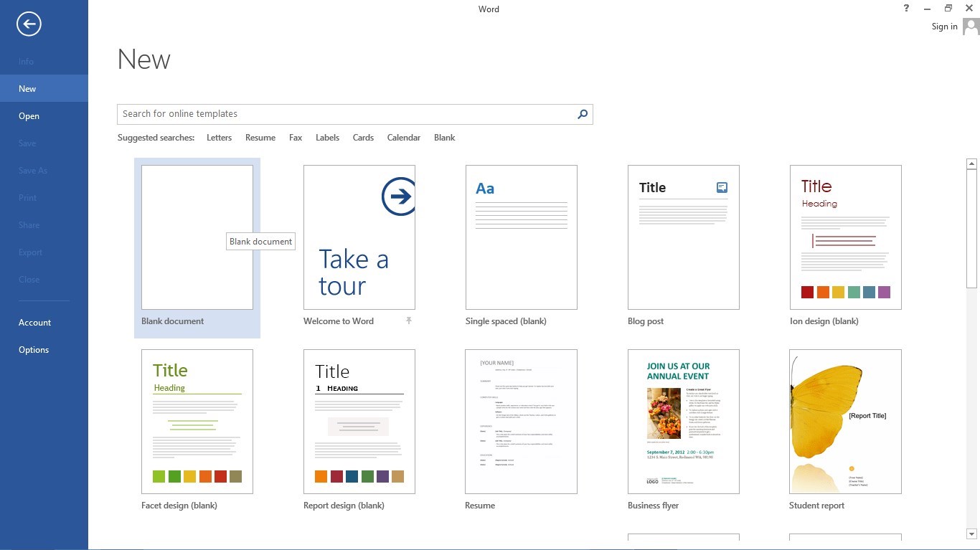
Task: Search suggested Letters templates
Action: 219,138
